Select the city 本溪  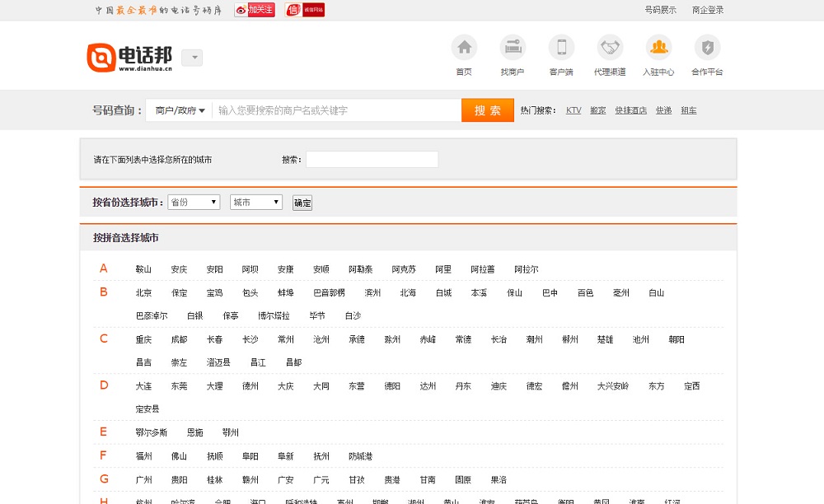coord(479,293)
